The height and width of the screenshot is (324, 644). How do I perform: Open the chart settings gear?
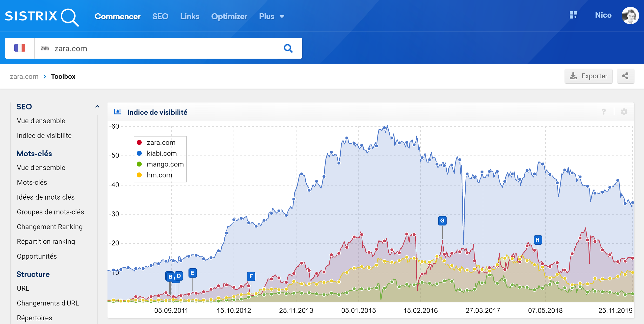click(624, 112)
